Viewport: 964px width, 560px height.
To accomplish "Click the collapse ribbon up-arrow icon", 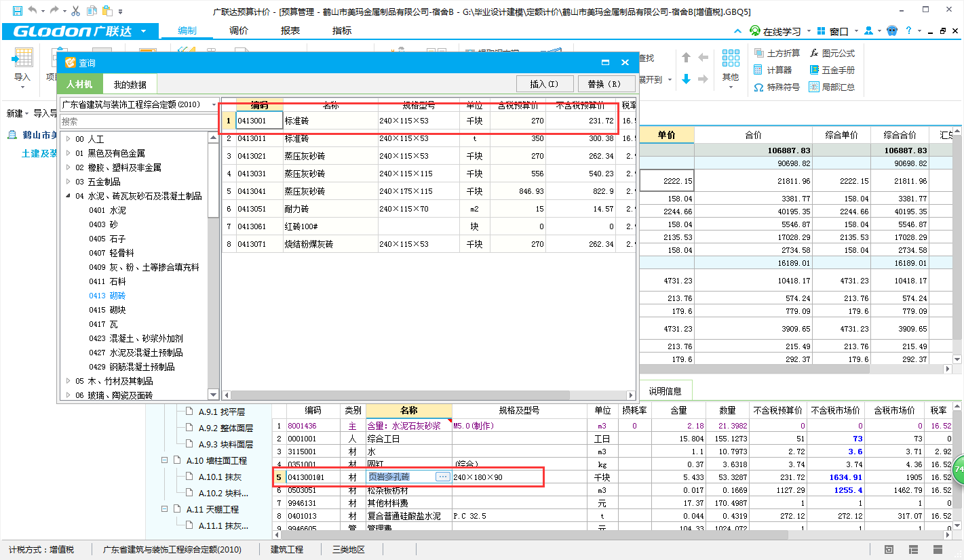I will [738, 31].
